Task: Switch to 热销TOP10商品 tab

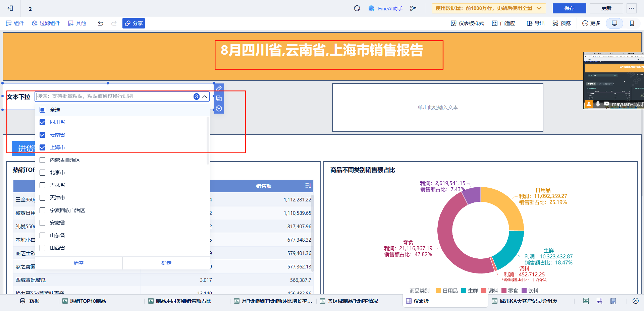Action: [84, 301]
